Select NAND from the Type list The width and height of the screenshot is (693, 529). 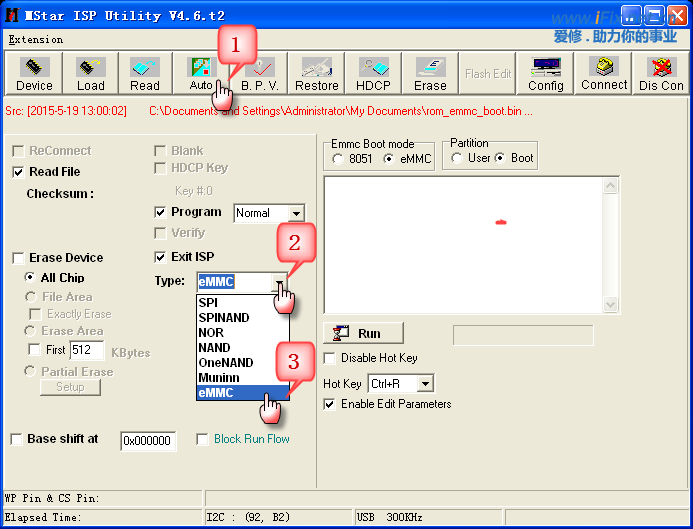(x=214, y=348)
